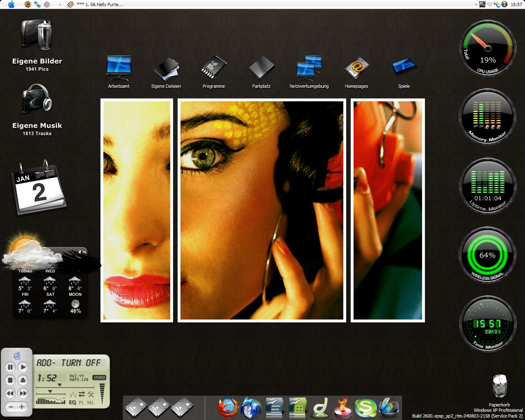Click the wireless icon in system tray
Image resolution: width=525 pixels, height=420 pixels.
click(490, 5)
